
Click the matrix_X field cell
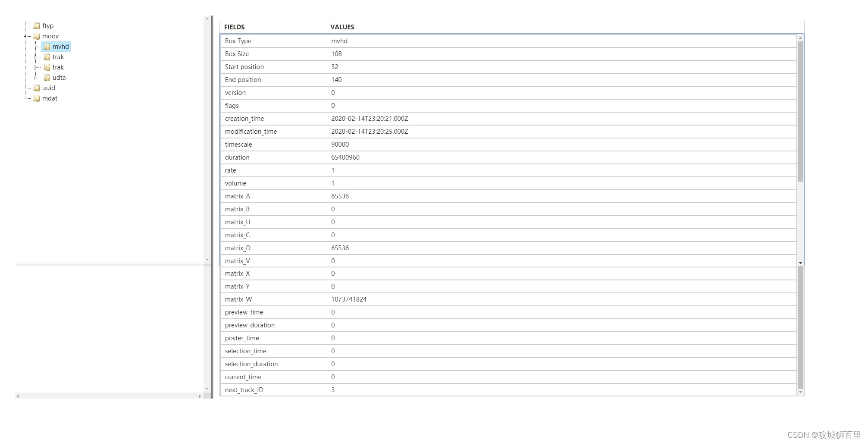(237, 273)
